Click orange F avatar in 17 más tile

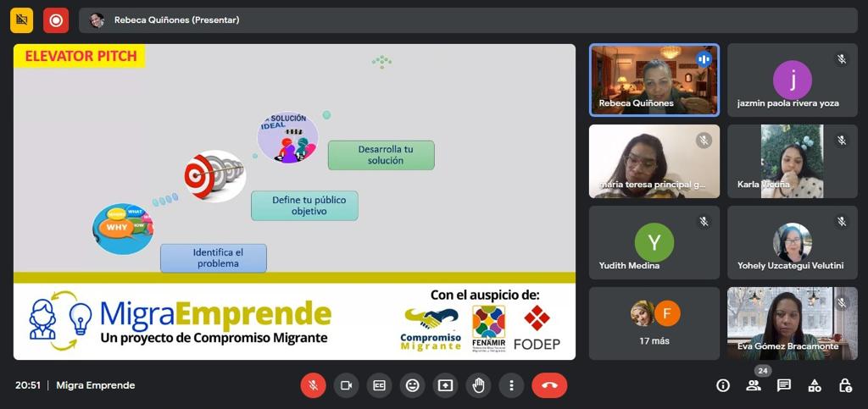click(667, 314)
